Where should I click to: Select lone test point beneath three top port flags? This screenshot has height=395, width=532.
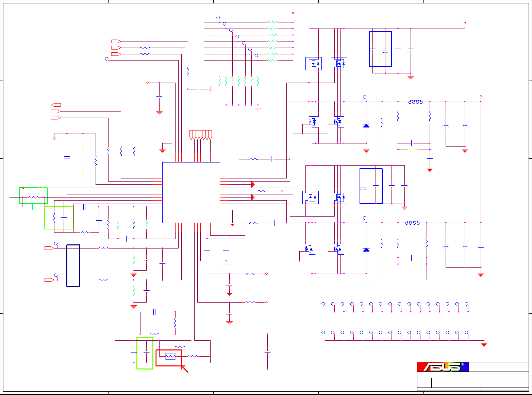coord(106,59)
